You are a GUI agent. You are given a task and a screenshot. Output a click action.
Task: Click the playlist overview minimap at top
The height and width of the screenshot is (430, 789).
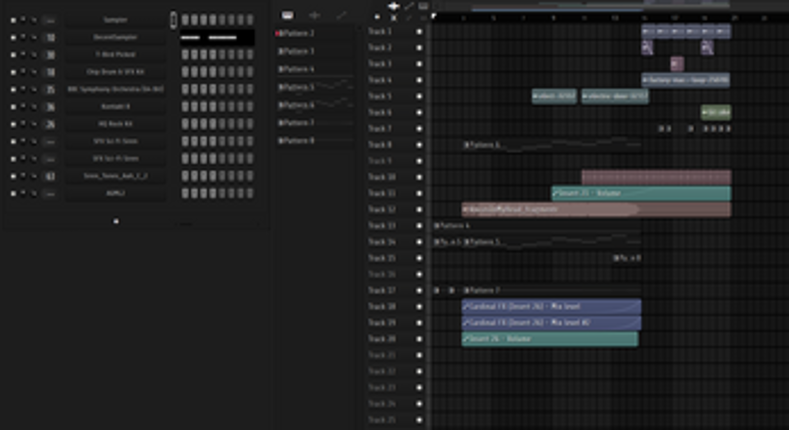pyautogui.click(x=609, y=6)
